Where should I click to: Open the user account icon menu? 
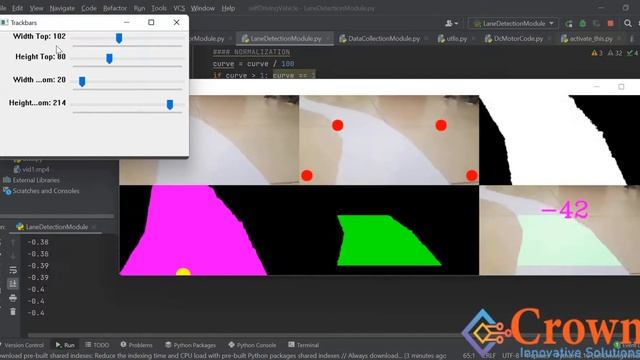(451, 24)
